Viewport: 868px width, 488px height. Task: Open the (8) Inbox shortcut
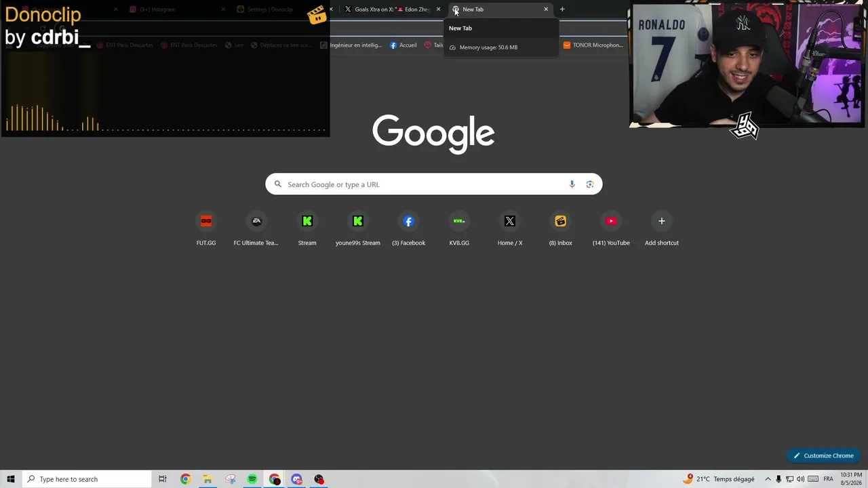pos(561,229)
